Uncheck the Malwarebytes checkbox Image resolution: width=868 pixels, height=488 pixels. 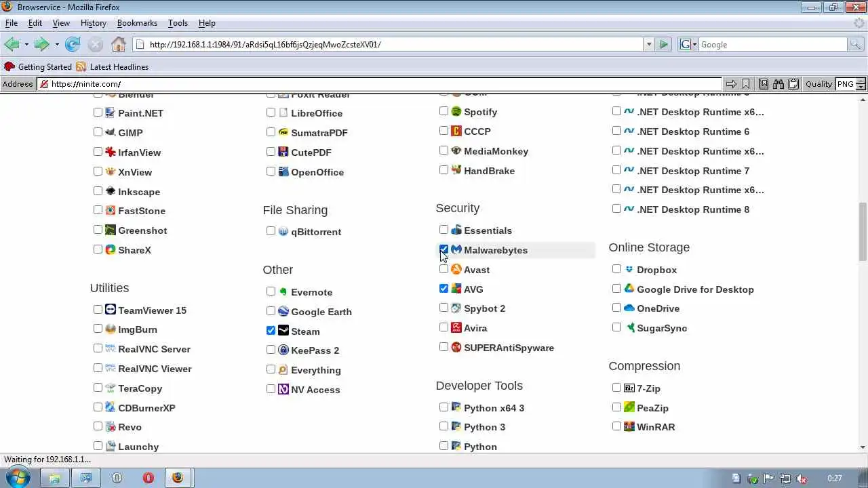443,249
